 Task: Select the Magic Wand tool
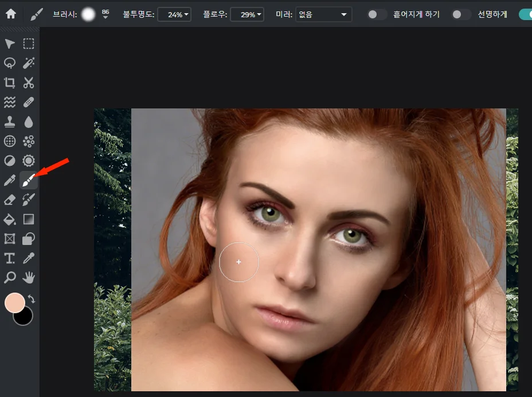pos(29,63)
